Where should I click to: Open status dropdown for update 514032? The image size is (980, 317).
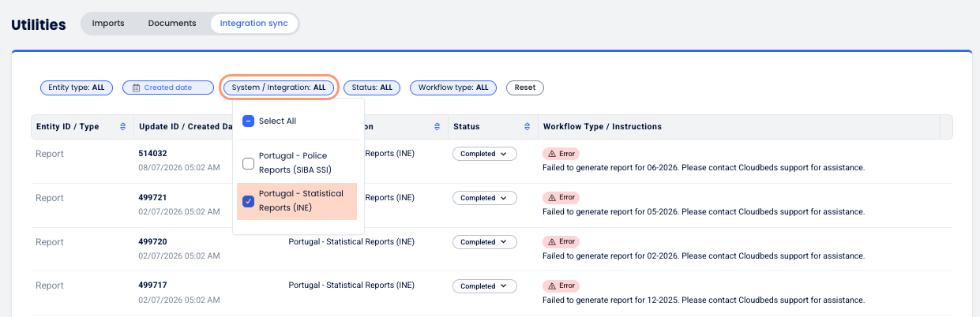point(484,154)
